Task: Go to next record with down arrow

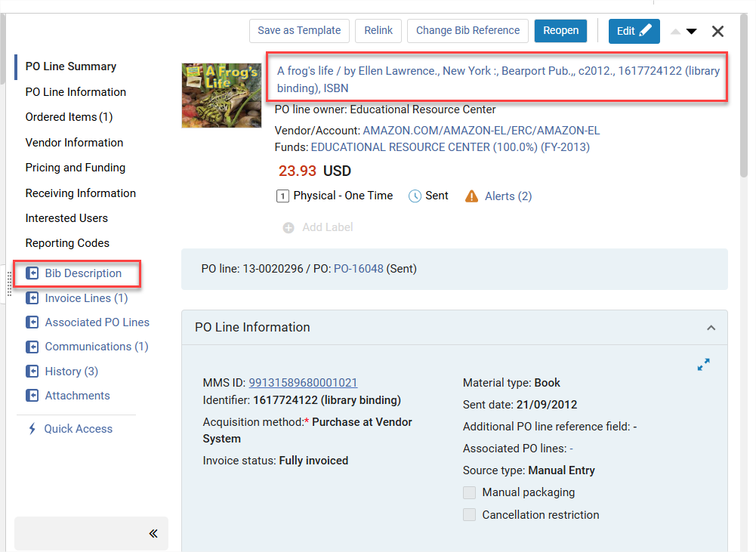Action: click(691, 32)
